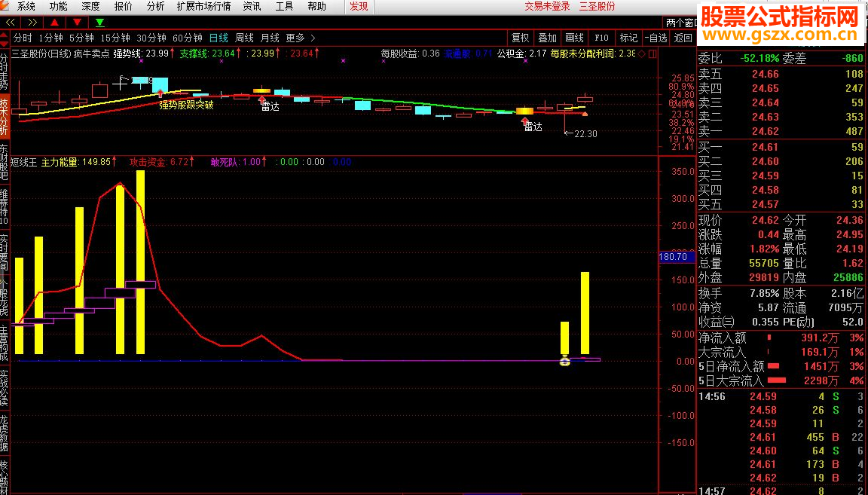This screenshot has width=868, height=495.
Task: Click the tallest yellow bar in 短线王 chart
Action: coord(141,262)
